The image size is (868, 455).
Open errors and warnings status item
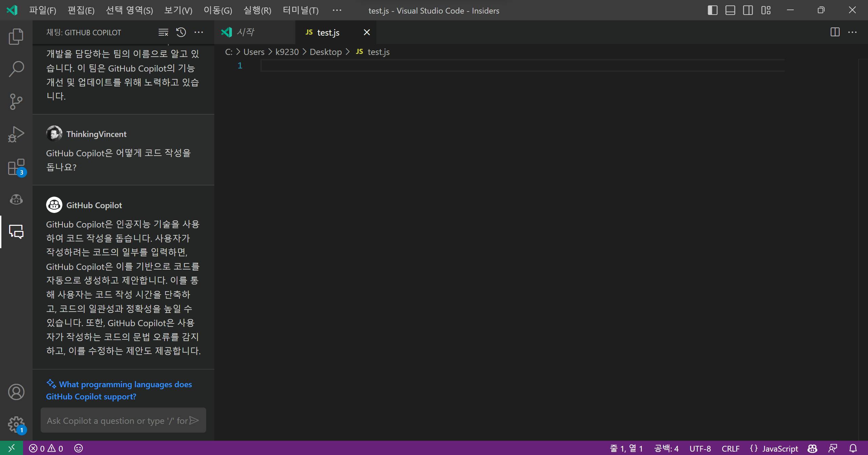point(46,449)
